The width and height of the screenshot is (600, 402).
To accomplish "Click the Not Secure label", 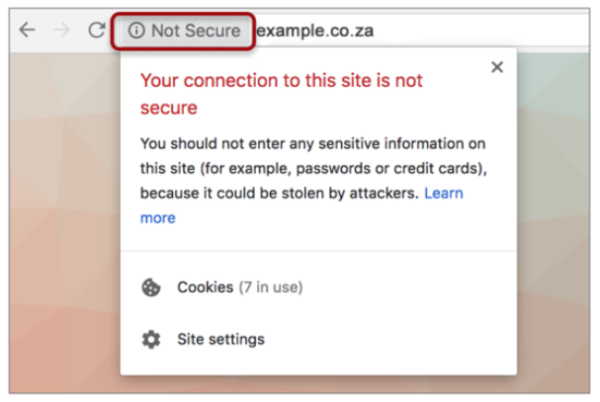I will tap(195, 31).
